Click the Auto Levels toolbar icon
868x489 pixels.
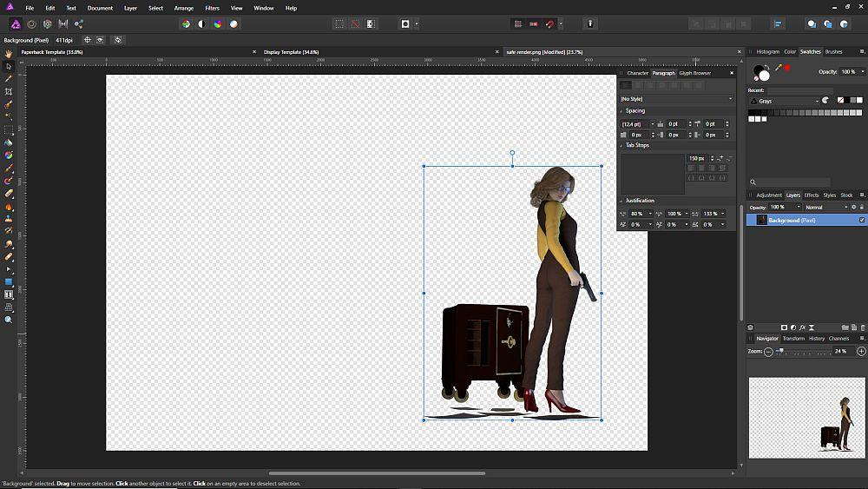coord(186,24)
